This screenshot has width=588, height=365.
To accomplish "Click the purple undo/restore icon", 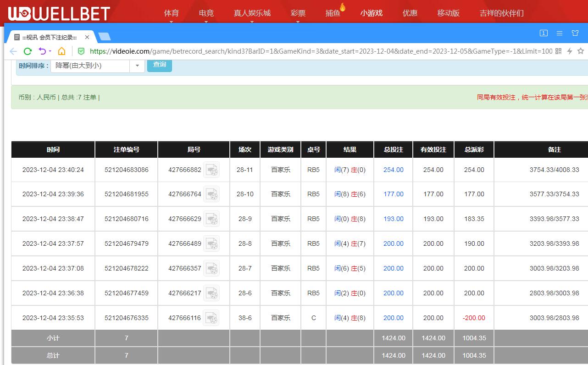I will [43, 51].
